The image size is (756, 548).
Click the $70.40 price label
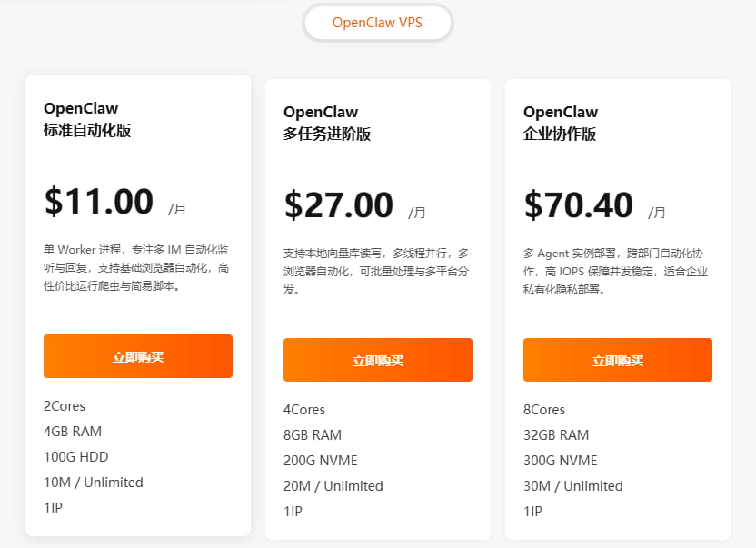(580, 205)
